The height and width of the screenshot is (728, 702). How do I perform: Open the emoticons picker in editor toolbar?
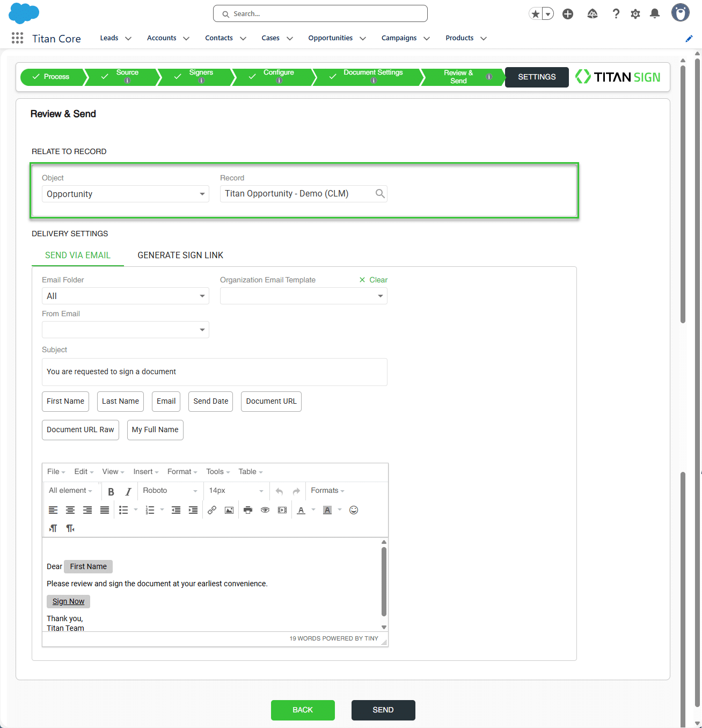click(x=354, y=510)
